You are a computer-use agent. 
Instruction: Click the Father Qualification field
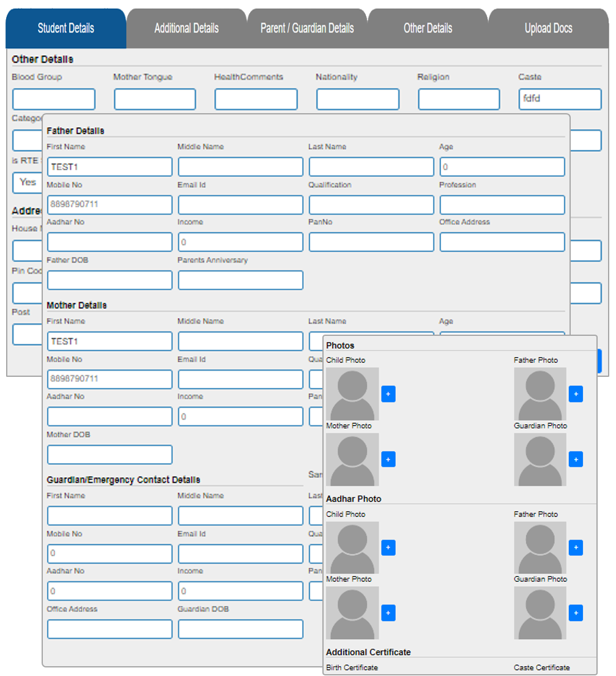(371, 205)
